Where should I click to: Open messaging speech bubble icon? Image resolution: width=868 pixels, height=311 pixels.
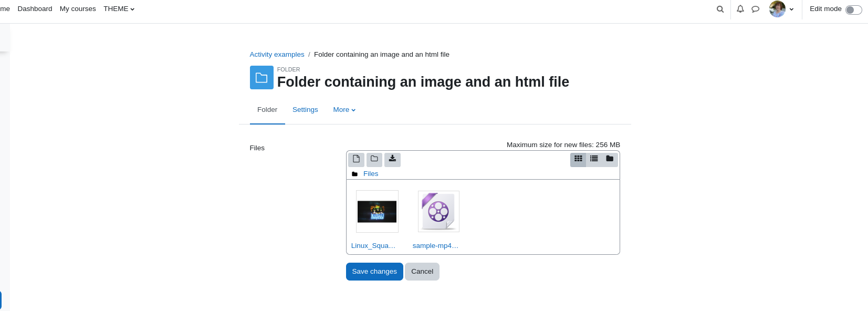(755, 9)
